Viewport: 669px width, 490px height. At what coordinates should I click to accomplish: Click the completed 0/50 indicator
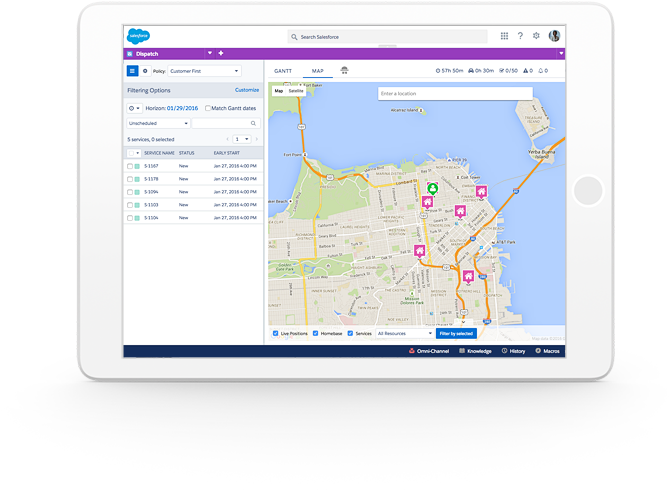tap(508, 71)
